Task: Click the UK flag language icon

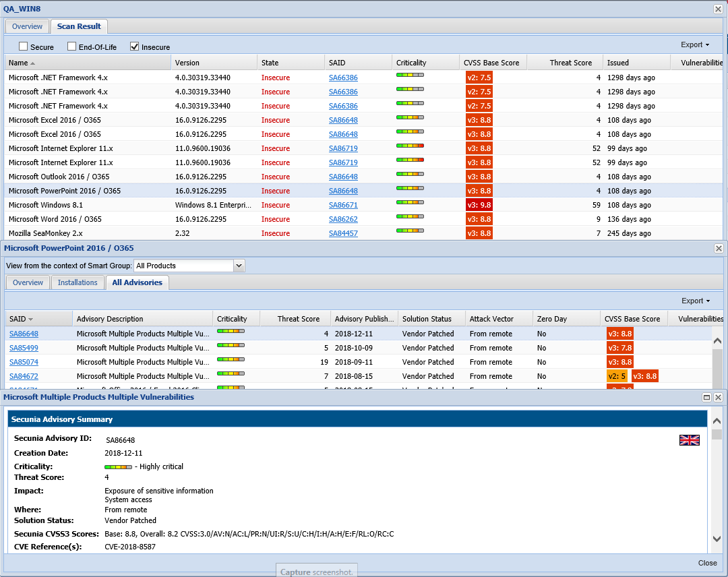Action: click(689, 440)
